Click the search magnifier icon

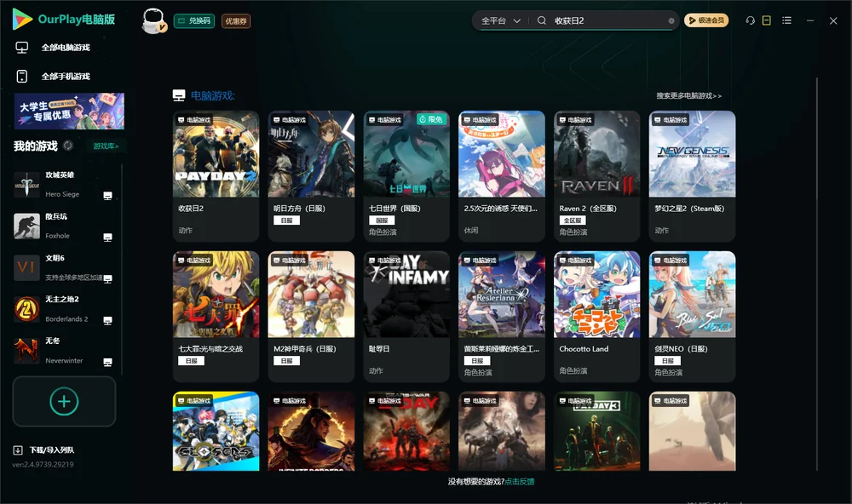tap(542, 20)
